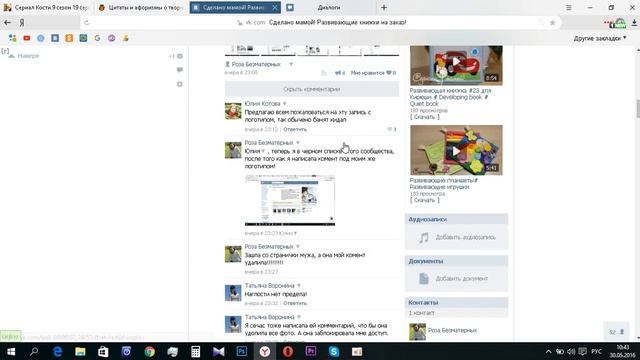The width and height of the screenshot is (640, 360).
Task: Like Юлия Котова's comment heart
Action: pyautogui.click(x=391, y=129)
